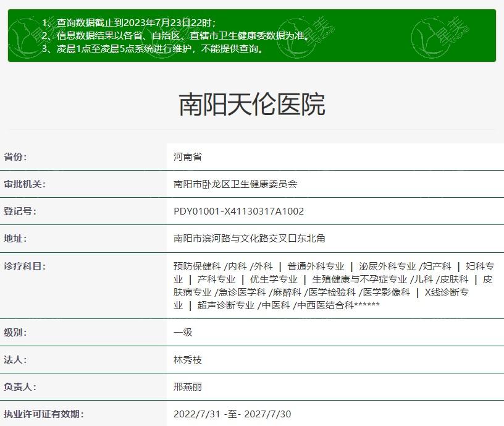The image size is (504, 426).
Task: Select the value 河南省
Action: point(187,157)
